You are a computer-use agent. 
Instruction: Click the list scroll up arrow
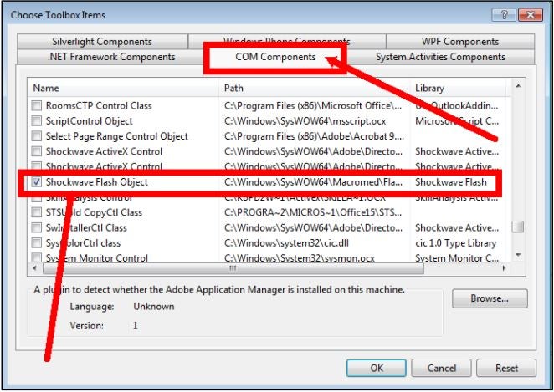[x=518, y=86]
